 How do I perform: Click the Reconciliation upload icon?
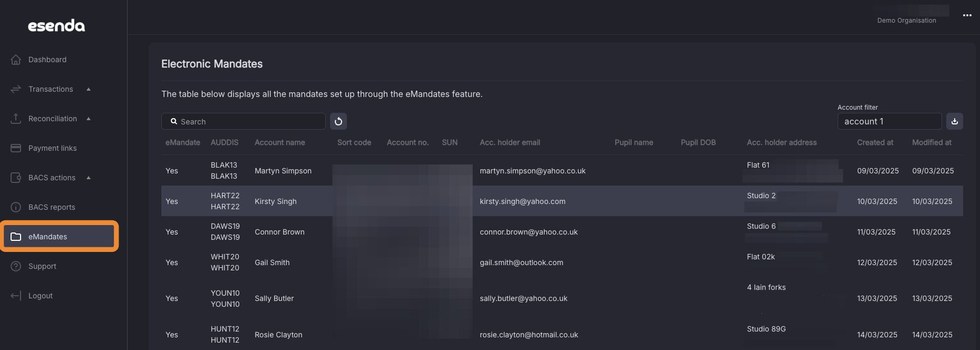click(x=16, y=119)
